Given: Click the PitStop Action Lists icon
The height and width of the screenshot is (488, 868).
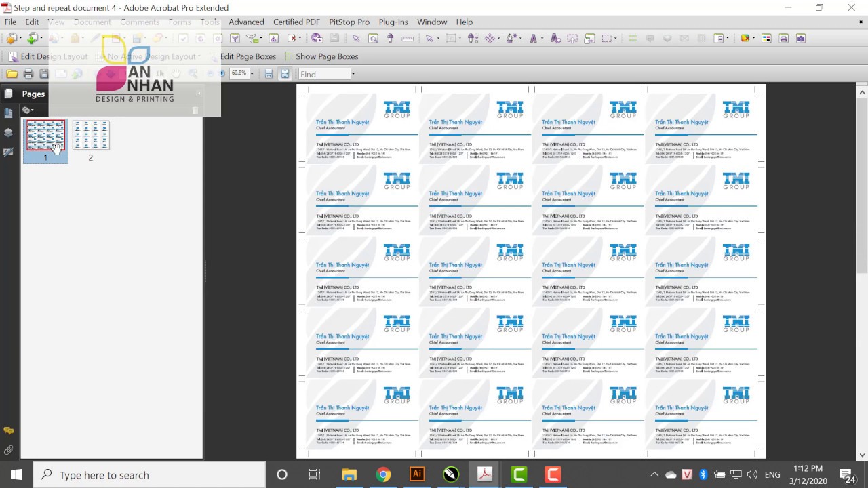Looking at the screenshot, I should (252, 39).
